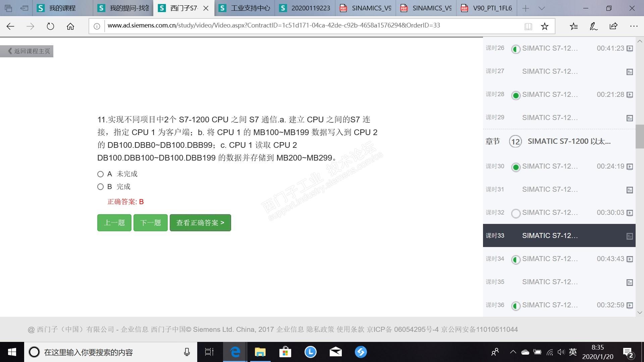Open favorites hub star-list icon

pos(574,26)
